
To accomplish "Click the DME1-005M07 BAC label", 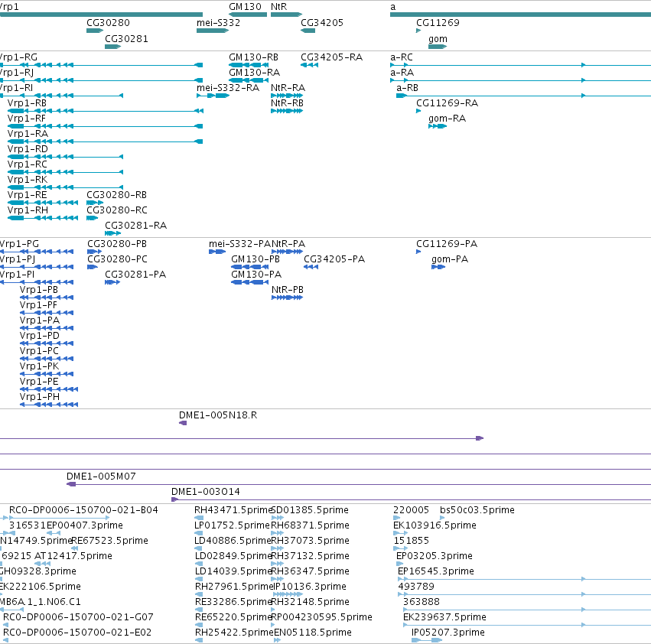I will [101, 476].
